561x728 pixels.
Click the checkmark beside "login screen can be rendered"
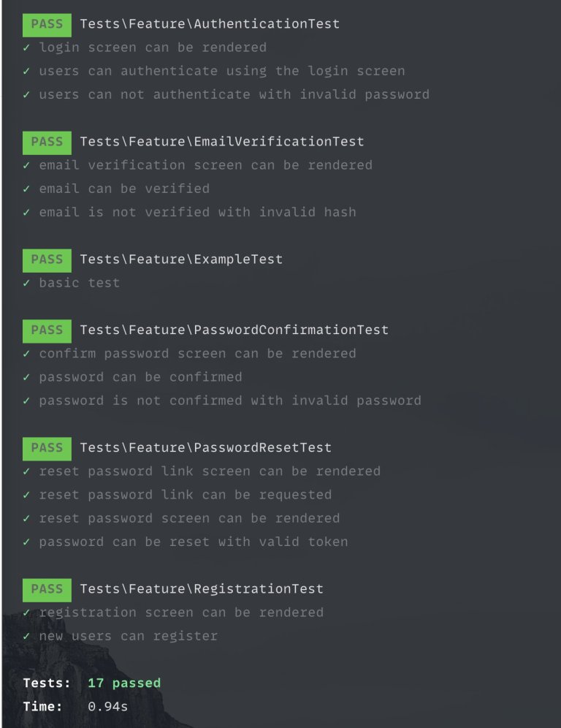(x=26, y=48)
